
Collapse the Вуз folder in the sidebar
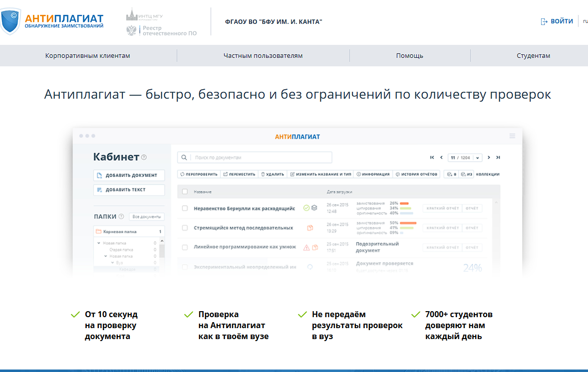[x=112, y=262]
